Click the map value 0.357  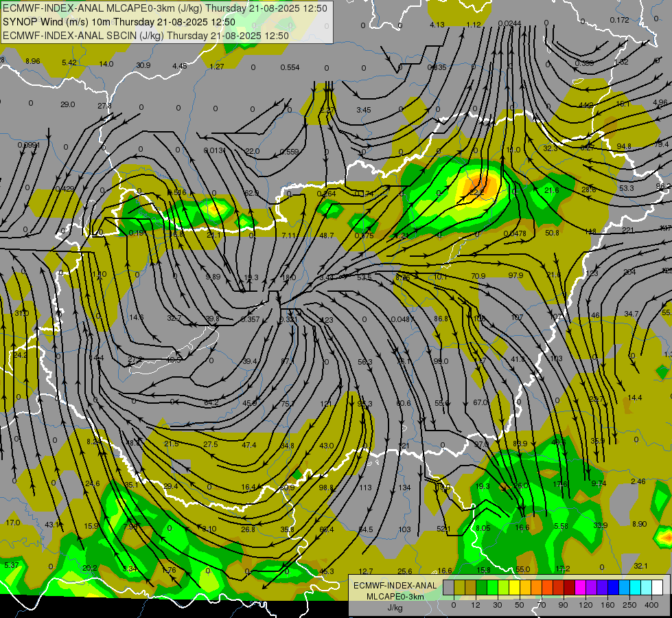coord(251,319)
